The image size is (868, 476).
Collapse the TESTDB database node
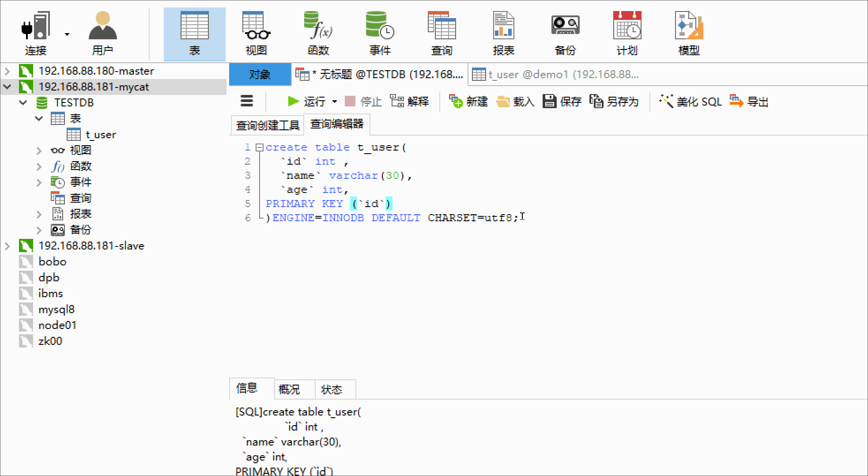(x=23, y=103)
